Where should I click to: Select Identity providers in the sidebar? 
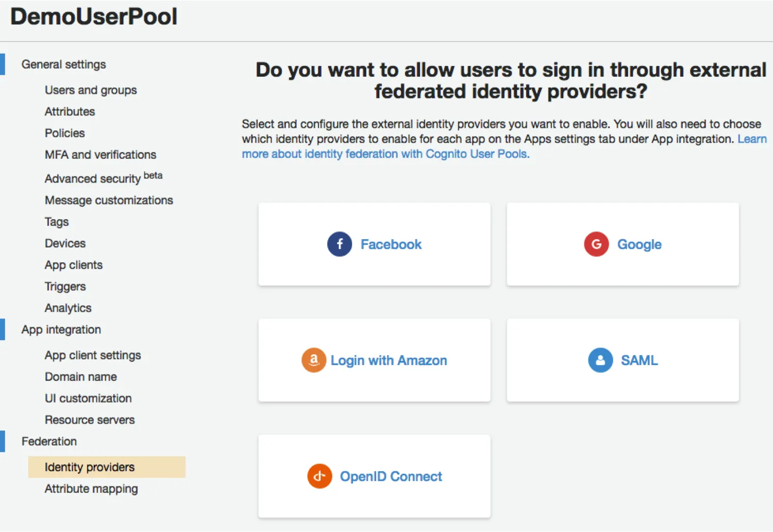pyautogui.click(x=90, y=467)
